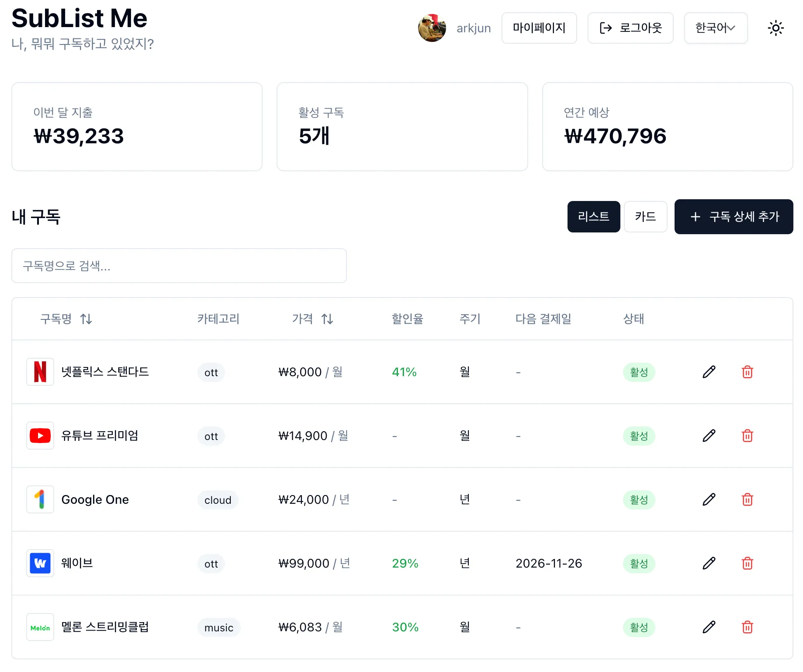Click the pencil icon for 멜론 스트리밍클럽
This screenshot has width=803, height=672.
[709, 627]
